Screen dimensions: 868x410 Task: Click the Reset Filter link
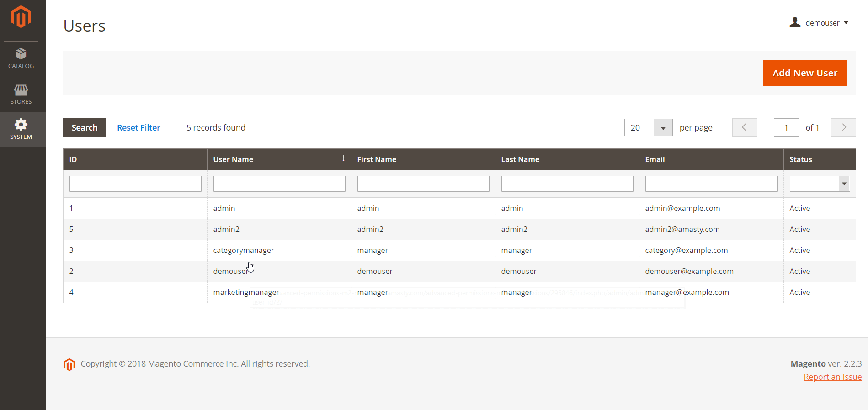(x=138, y=128)
